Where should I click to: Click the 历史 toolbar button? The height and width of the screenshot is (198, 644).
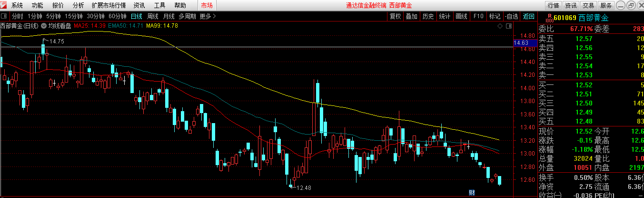(428, 16)
